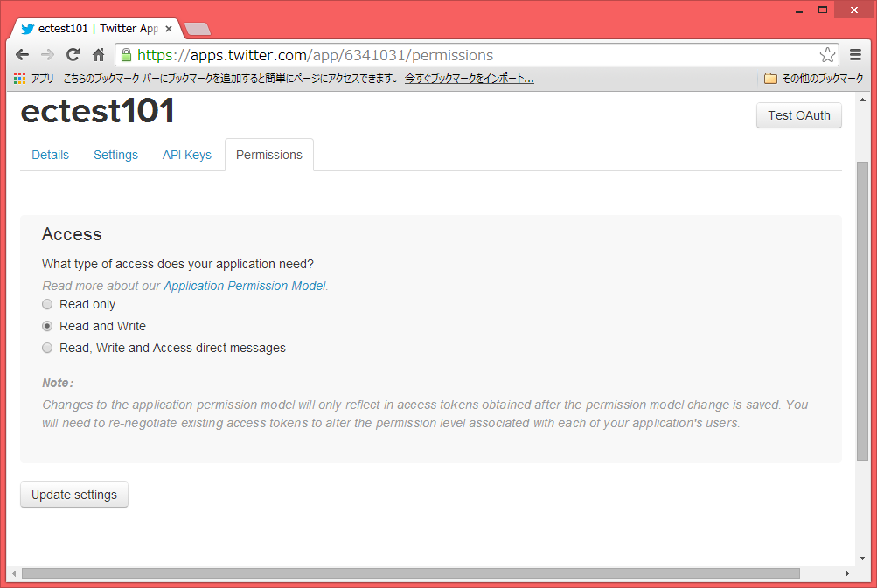Click the vertical scrollbar thumb
Screen dimensions: 877x588
click(x=862, y=311)
